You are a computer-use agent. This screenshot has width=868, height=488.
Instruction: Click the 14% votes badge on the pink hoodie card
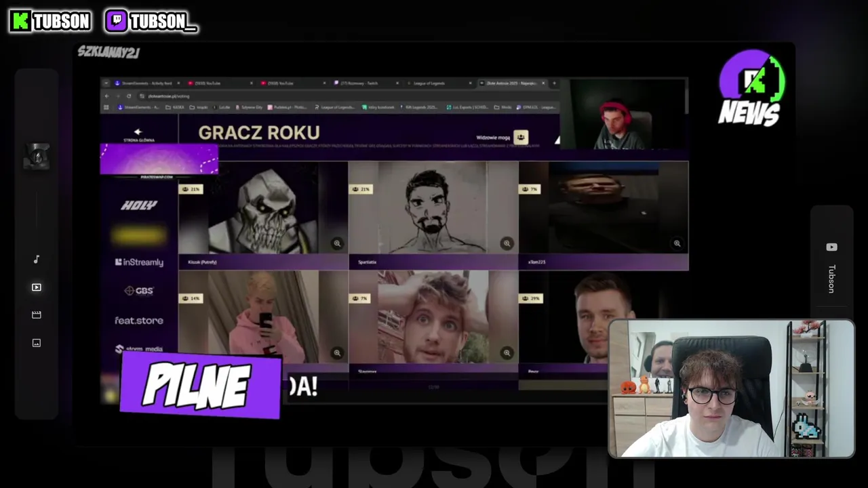click(x=191, y=298)
